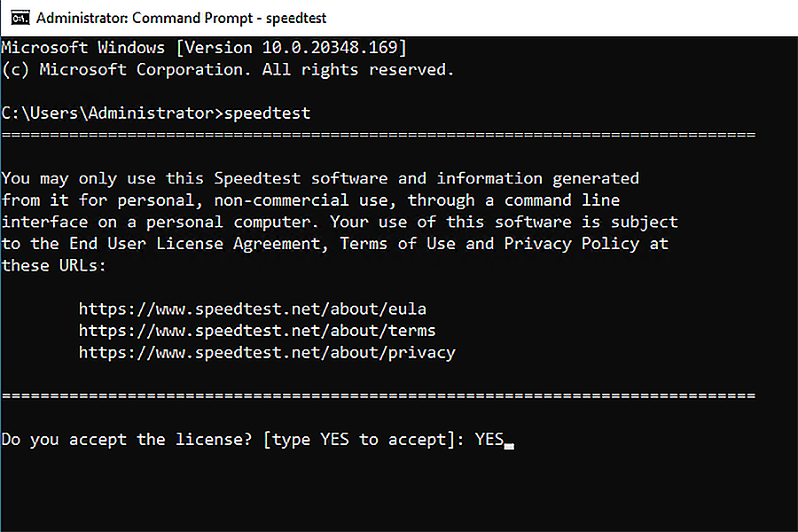This screenshot has height=532, width=798.
Task: Click the '[type YES to accept]' hint text
Action: [x=359, y=440]
